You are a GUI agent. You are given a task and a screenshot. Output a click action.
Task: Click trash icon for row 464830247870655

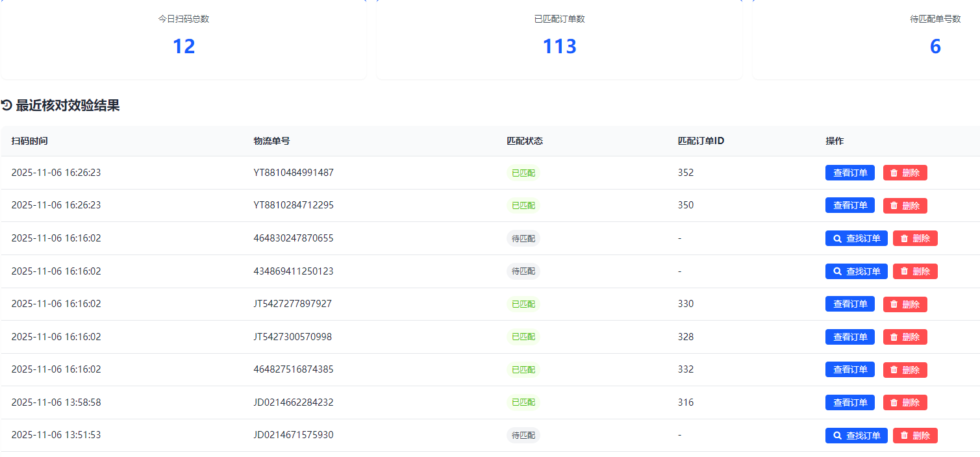point(905,238)
